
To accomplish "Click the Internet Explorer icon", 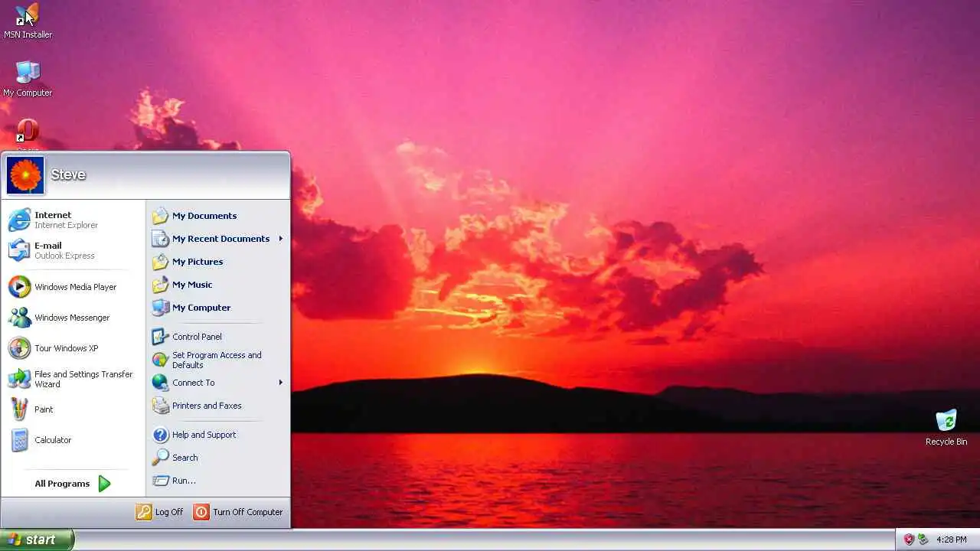I will click(x=19, y=220).
